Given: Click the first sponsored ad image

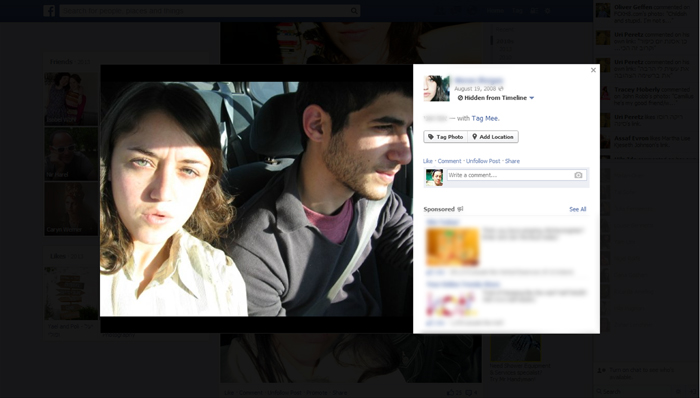Looking at the screenshot, I should coord(453,246).
